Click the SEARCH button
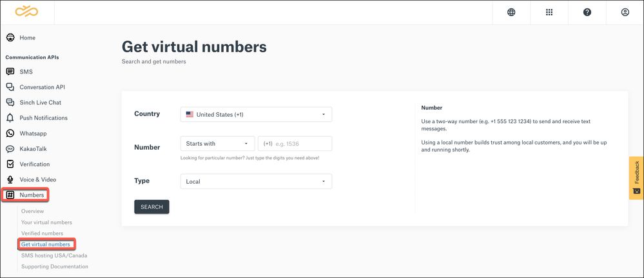This screenshot has width=644, height=278. click(x=151, y=207)
